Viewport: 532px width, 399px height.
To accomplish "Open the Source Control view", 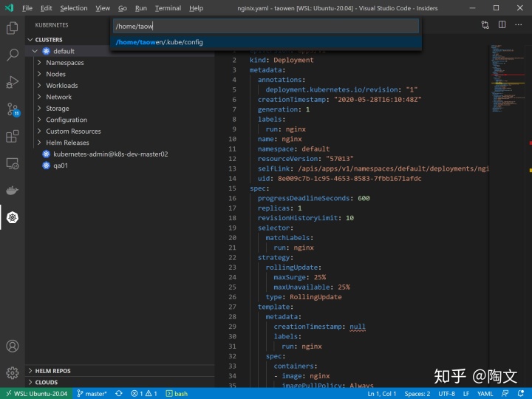I will click(x=13, y=109).
